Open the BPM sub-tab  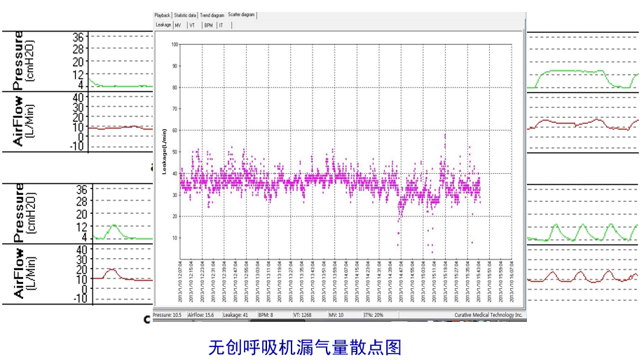pos(208,25)
